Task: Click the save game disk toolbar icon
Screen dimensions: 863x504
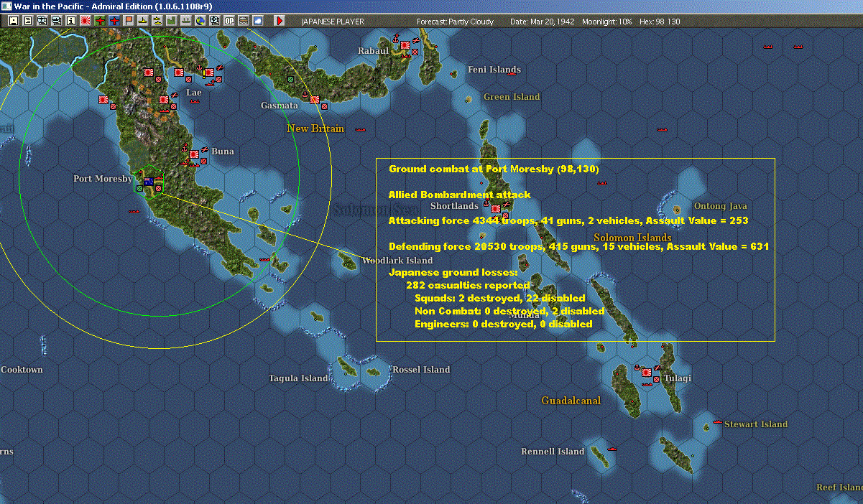Action: click(x=13, y=21)
